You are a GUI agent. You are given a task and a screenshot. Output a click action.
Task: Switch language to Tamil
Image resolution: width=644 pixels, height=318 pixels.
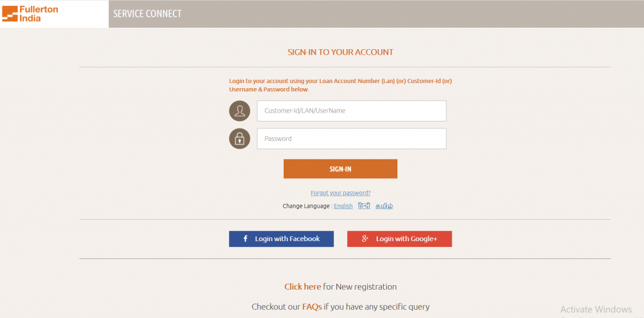384,206
